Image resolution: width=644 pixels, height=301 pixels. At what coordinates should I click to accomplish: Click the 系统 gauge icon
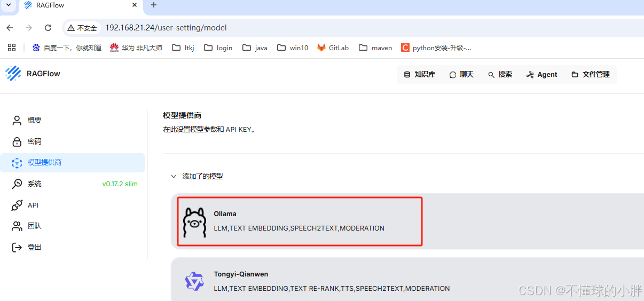tap(17, 184)
